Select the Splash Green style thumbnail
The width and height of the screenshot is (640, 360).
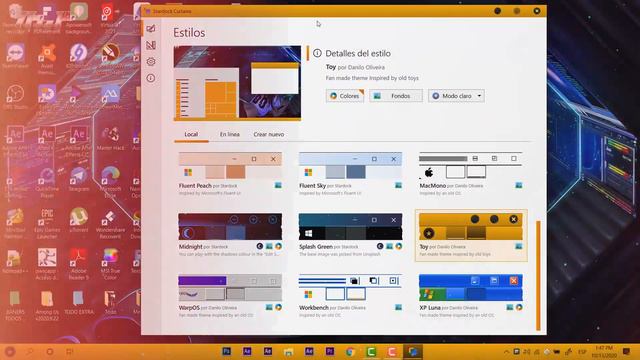point(350,227)
